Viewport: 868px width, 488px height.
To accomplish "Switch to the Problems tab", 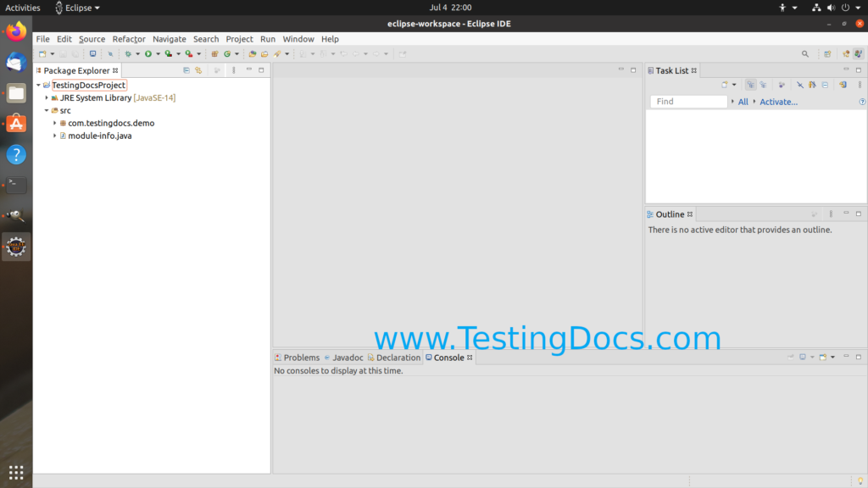I will [298, 358].
